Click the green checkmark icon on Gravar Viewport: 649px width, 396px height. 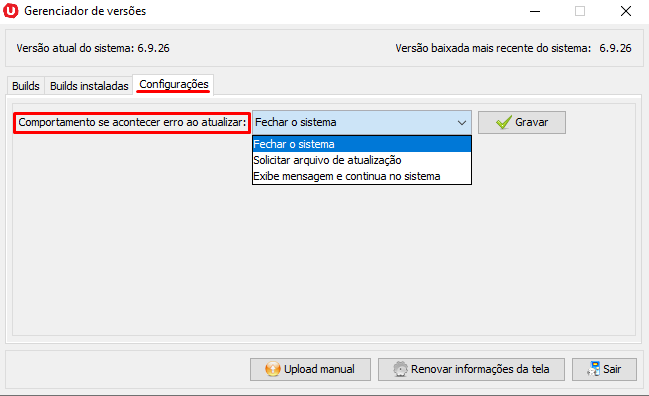pos(504,122)
